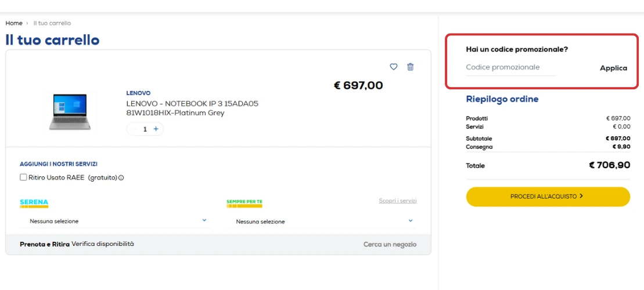
Task: Focus the Codice promozionale input field
Action: click(x=511, y=68)
